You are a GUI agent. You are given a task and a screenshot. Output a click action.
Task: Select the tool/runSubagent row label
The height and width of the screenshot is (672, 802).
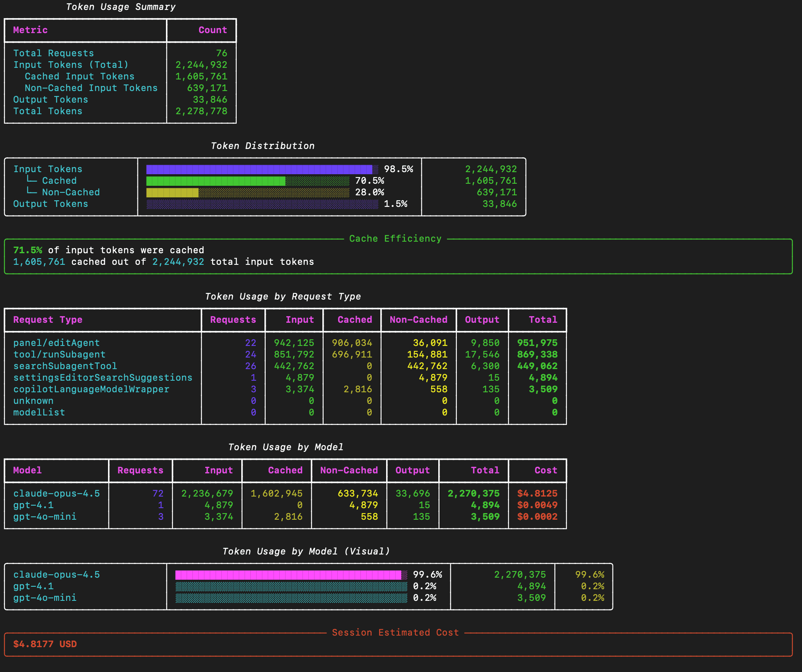click(59, 355)
